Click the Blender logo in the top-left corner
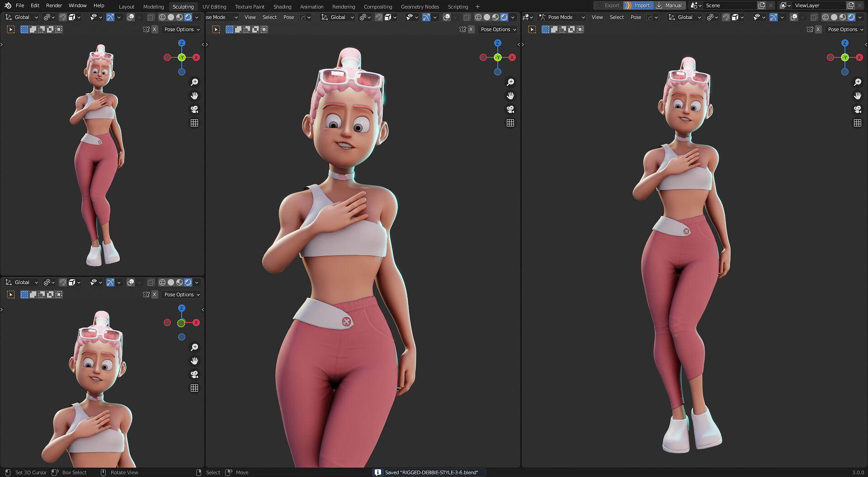868x477 pixels. tap(7, 5)
